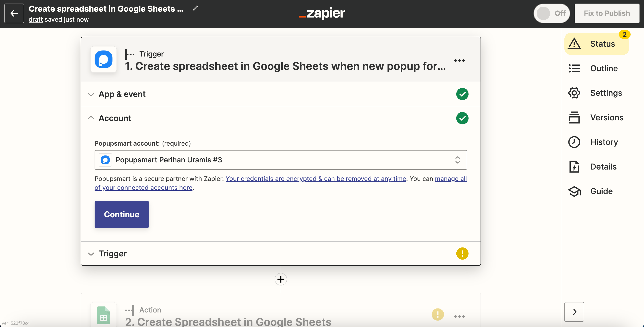The height and width of the screenshot is (327, 644).
Task: Toggle the Zap On/Off switch
Action: [551, 13]
